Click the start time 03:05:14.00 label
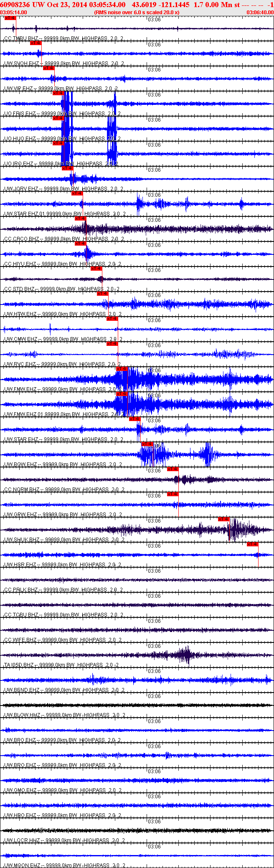 click(x=14, y=13)
